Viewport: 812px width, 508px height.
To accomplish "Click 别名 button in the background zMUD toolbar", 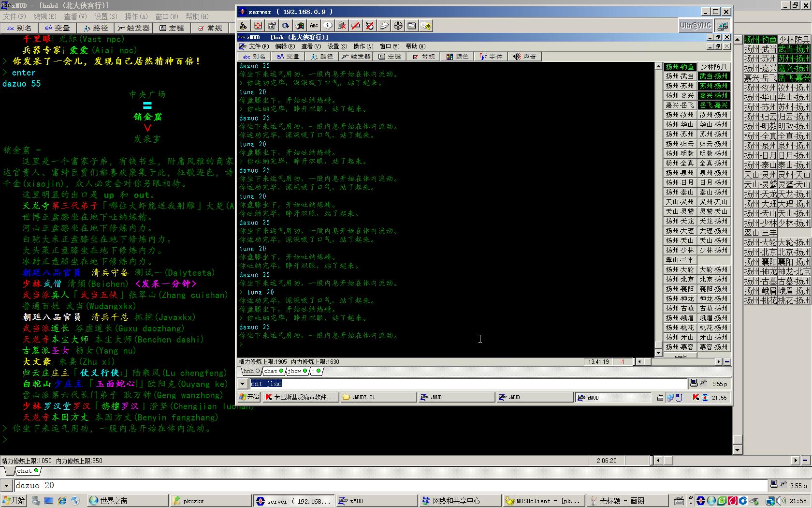I will pyautogui.click(x=19, y=28).
